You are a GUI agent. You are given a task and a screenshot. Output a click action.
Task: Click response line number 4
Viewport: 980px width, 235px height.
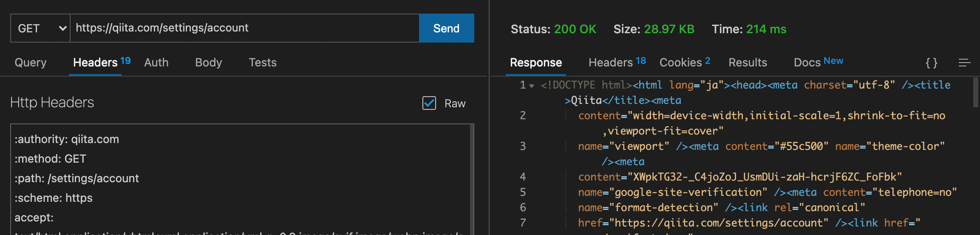click(523, 177)
